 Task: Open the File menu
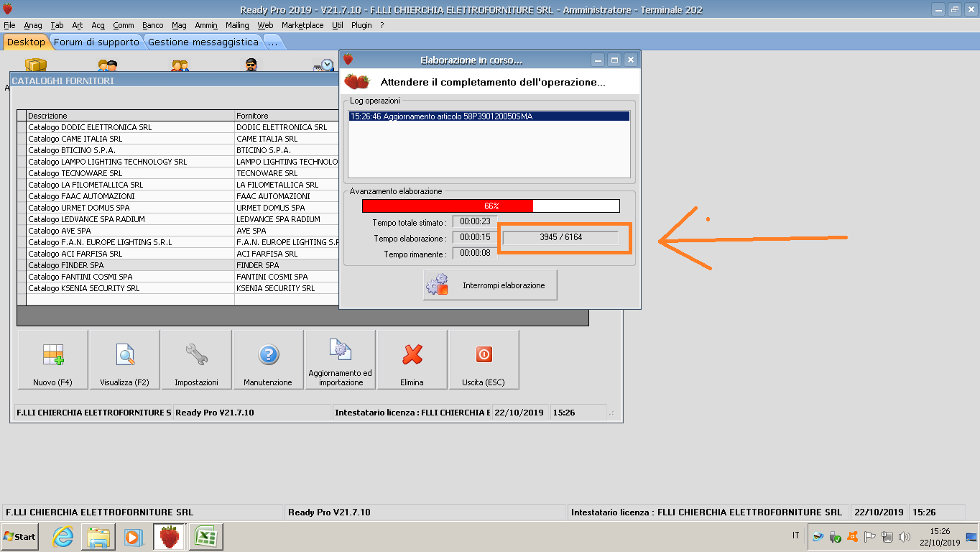coord(9,25)
